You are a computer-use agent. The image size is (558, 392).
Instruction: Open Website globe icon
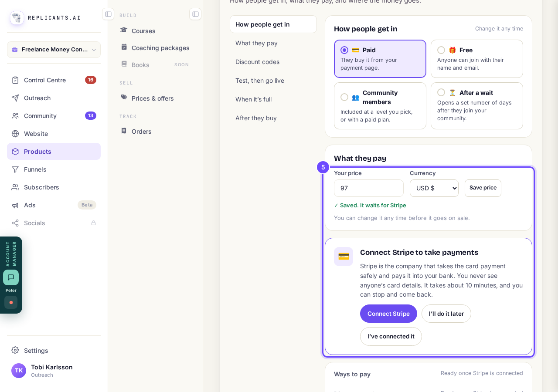(15, 134)
